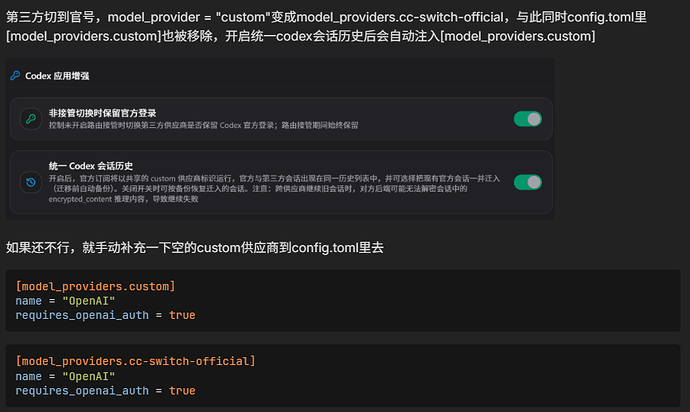
Task: Click requires_openai_auth key in the custom block
Action: (x=82, y=315)
